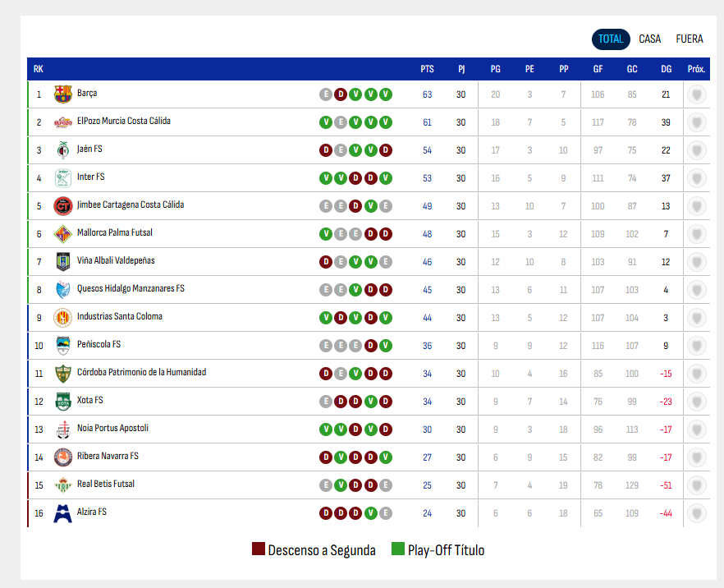Screen dimensions: 724x588
Task: Click Inter FS points value 53
Action: 427,178
